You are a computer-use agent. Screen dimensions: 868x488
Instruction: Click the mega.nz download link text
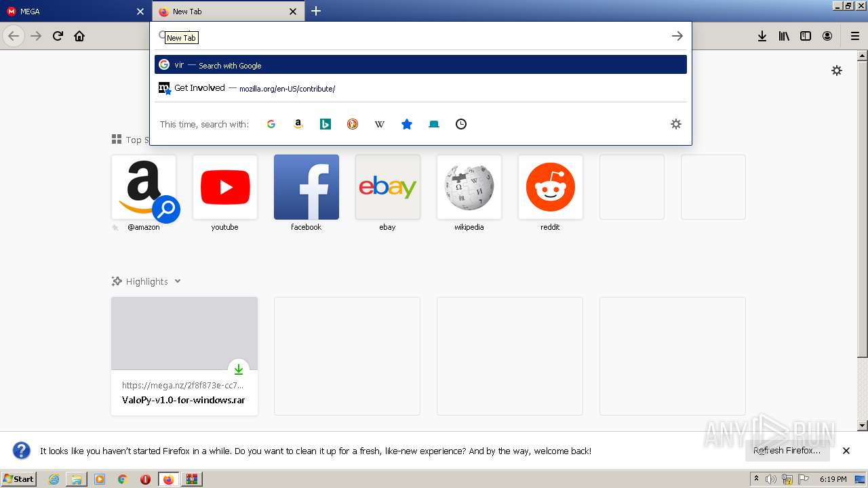click(x=182, y=385)
